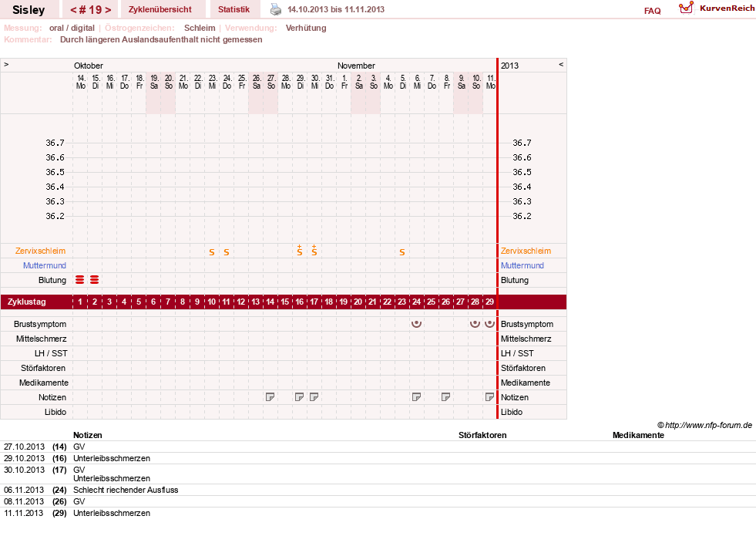Click the left LH / SST row label
Viewport: 756px width, 553px height.
click(x=51, y=353)
